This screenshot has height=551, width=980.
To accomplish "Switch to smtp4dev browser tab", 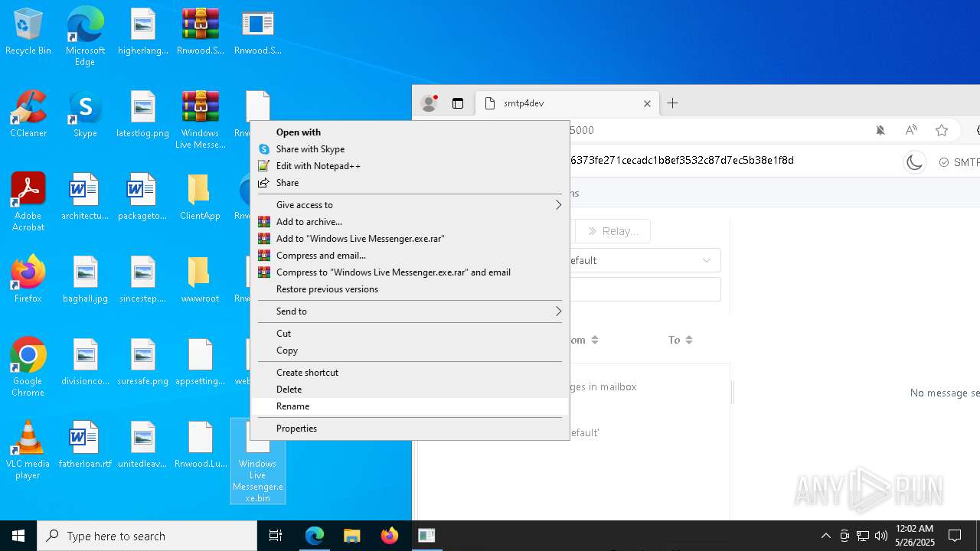I will [567, 103].
